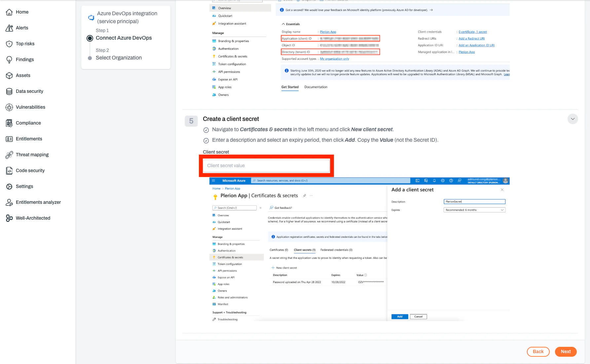590x364 pixels.
Task: Open Settings from the sidebar
Action: (x=24, y=186)
